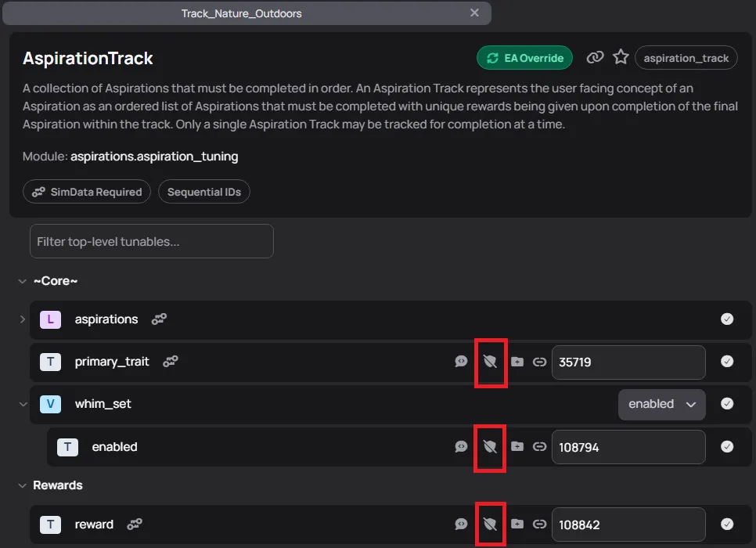The image size is (756, 548).
Task: Toggle the checkmark on the reward row
Action: (x=727, y=525)
